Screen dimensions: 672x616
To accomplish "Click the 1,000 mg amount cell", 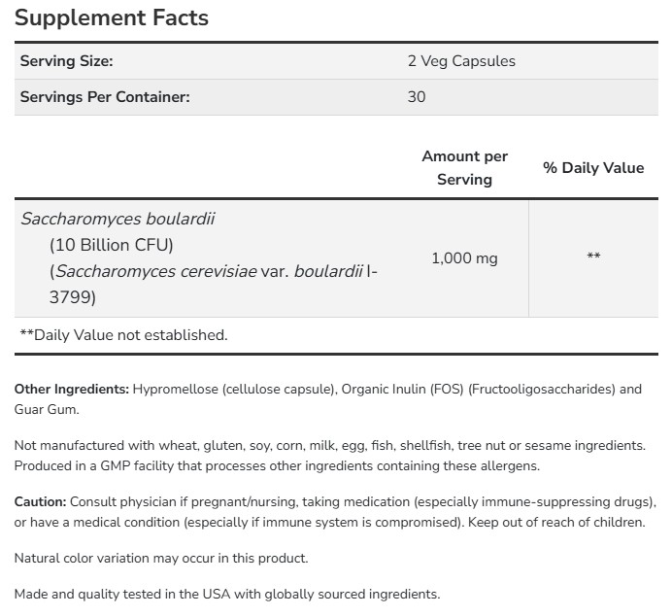I will point(464,257).
